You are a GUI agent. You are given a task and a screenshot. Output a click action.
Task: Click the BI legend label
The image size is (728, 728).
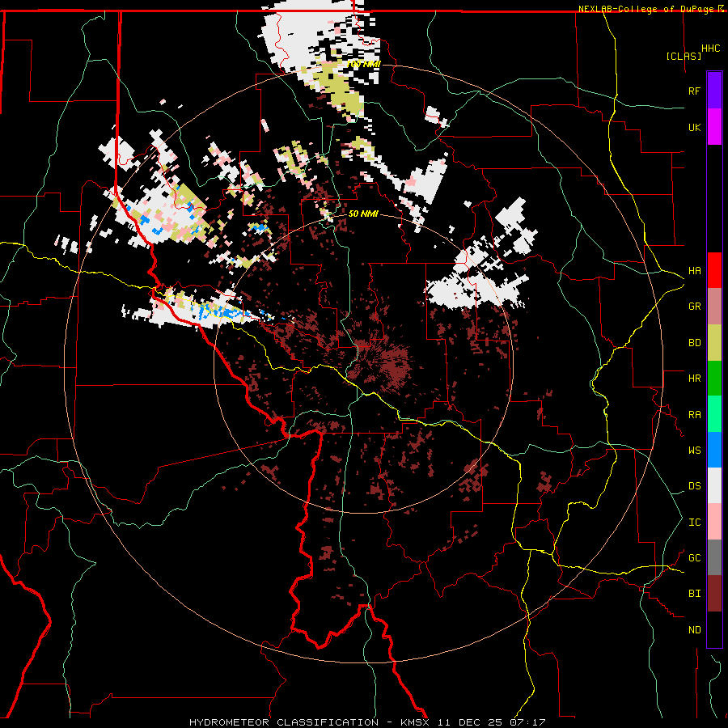click(x=694, y=594)
